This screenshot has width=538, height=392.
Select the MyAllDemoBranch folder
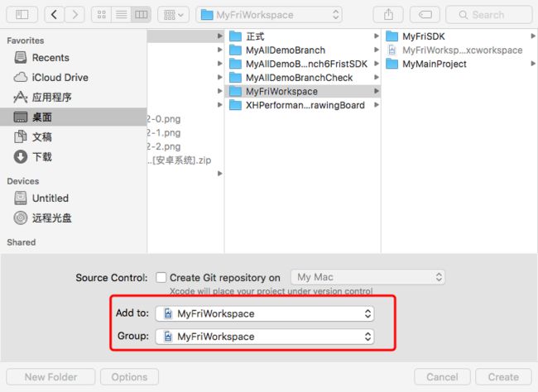[302, 50]
